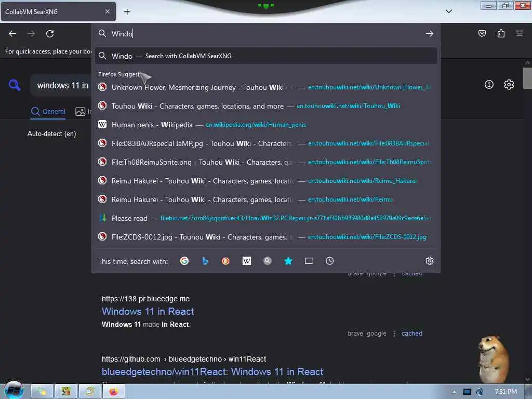532x399 pixels.
Task: Search in History clock icon
Action: pyautogui.click(x=329, y=261)
